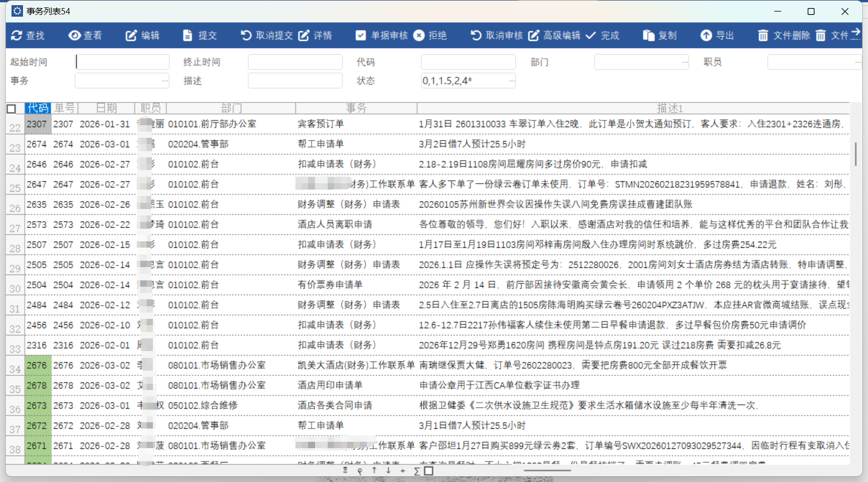
Task: Open the 状态 field ellipsis picker
Action: (511, 81)
